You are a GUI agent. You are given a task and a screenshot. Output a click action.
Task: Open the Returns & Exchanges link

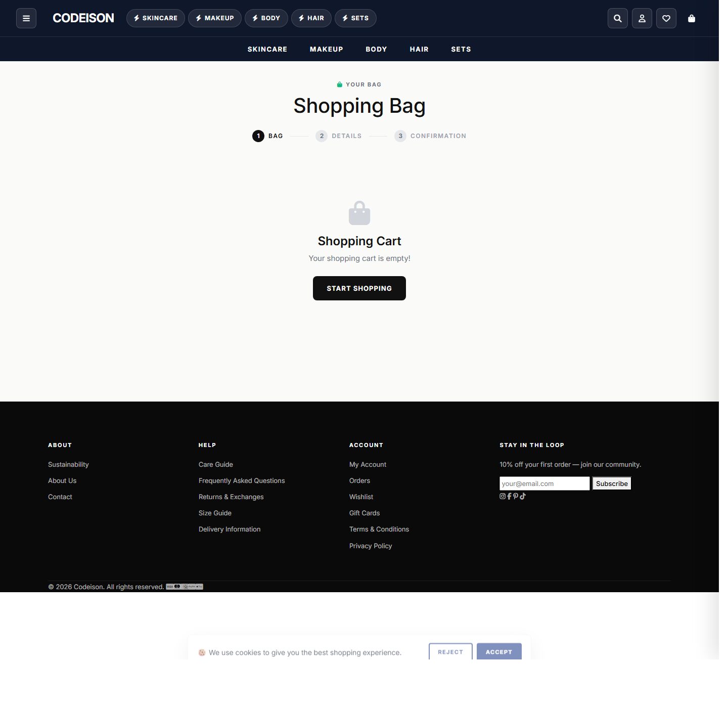(x=231, y=497)
